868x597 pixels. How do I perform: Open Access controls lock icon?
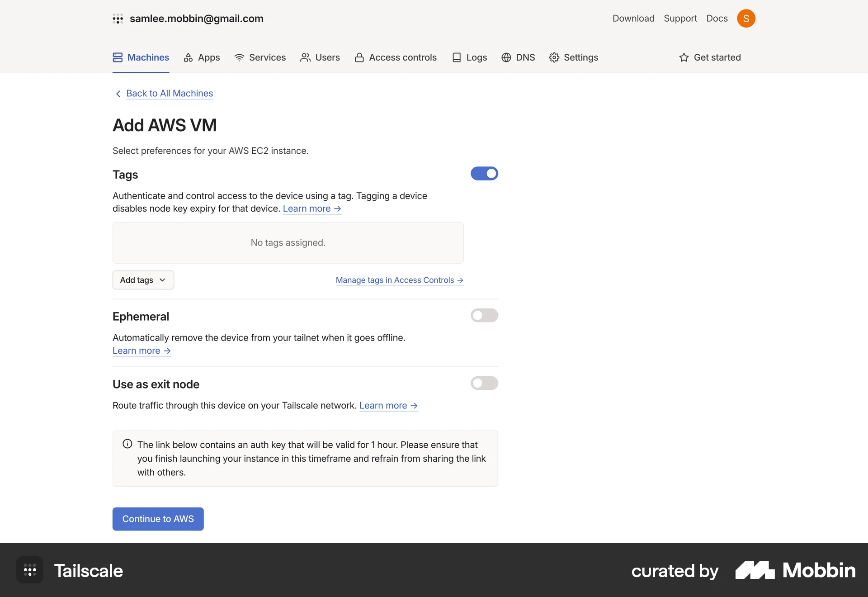point(359,57)
